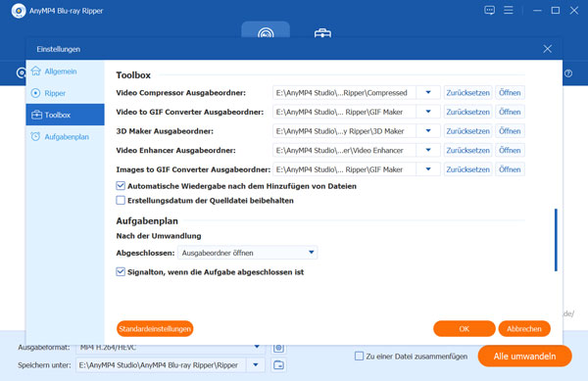Image resolution: width=588 pixels, height=381 pixels.
Task: Open the feedback chat icon in title bar
Action: (x=489, y=10)
